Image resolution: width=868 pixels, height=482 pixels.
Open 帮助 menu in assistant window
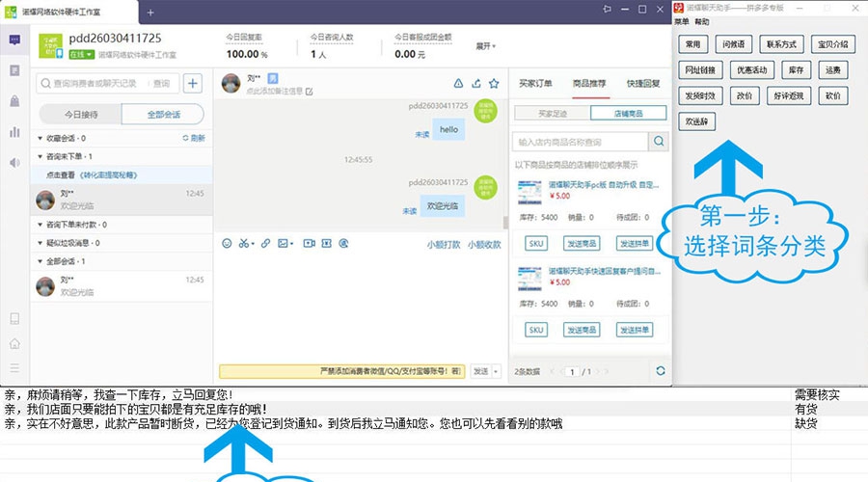(701, 21)
